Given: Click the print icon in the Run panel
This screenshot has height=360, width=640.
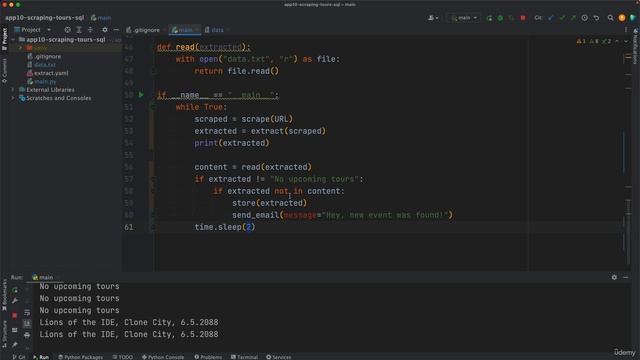Looking at the screenshot, I should (x=27, y=335).
